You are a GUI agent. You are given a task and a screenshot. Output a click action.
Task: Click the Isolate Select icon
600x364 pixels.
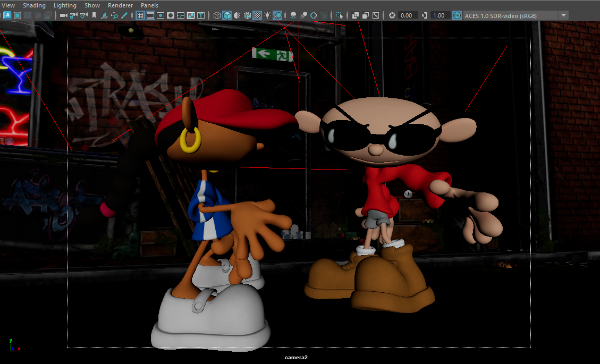340,15
